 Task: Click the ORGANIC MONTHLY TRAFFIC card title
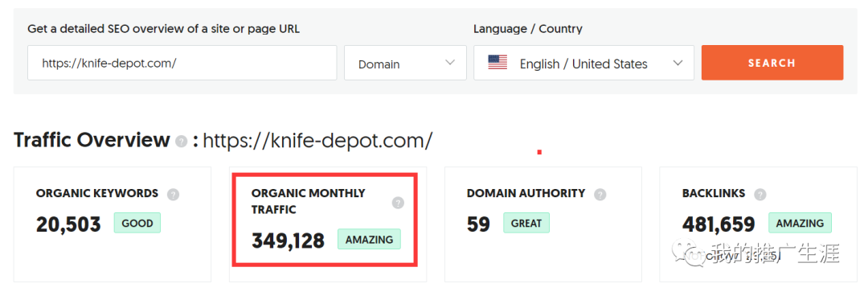pyautogui.click(x=309, y=202)
